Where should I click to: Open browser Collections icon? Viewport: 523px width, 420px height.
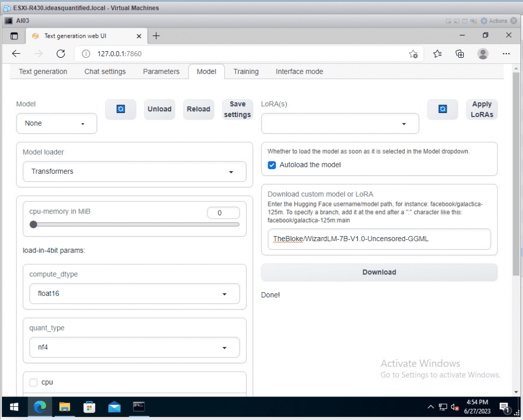pyautogui.click(x=460, y=54)
